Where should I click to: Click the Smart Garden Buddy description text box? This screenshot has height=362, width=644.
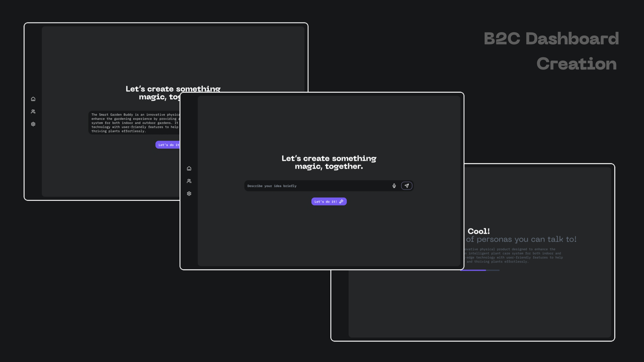click(x=134, y=123)
